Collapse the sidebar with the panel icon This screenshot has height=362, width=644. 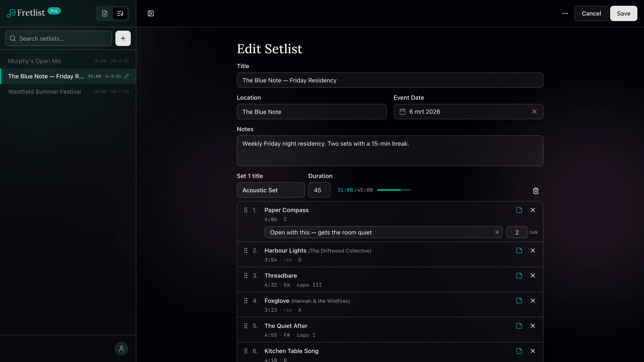[x=151, y=13]
